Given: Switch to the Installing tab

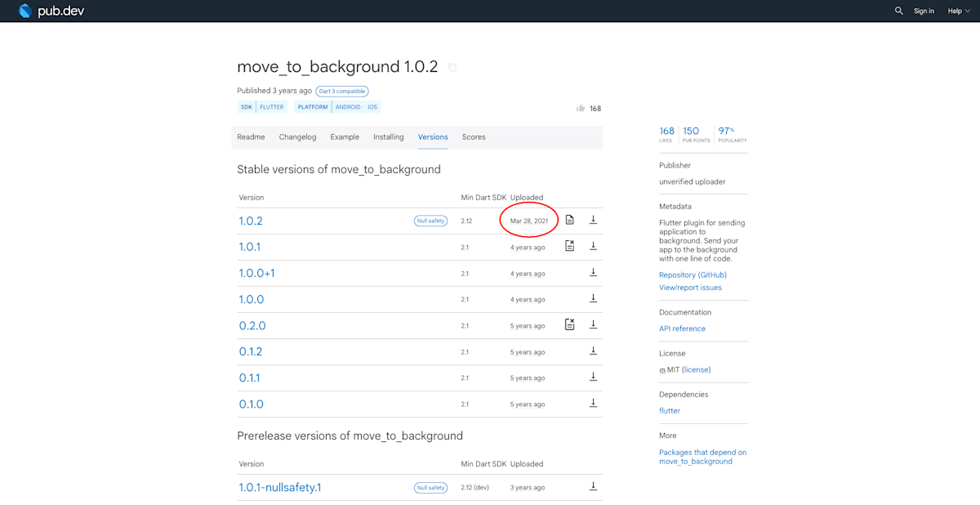Looking at the screenshot, I should (389, 137).
